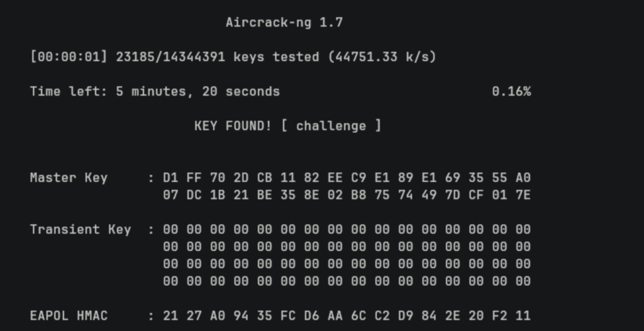Click the EAPOL HMAC byte FC

coord(288,315)
